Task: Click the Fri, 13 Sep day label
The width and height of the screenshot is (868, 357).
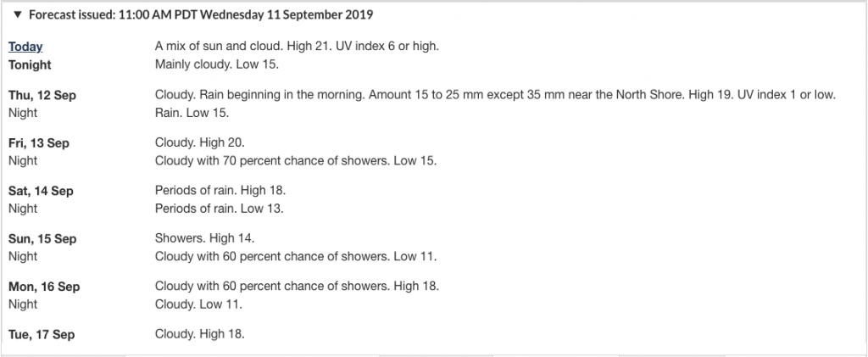Action: point(39,143)
